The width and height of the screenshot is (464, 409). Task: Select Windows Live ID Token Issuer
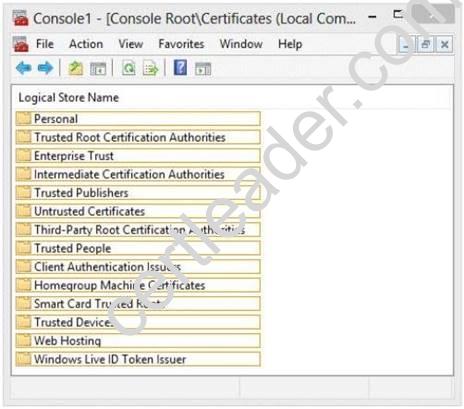coord(138,359)
